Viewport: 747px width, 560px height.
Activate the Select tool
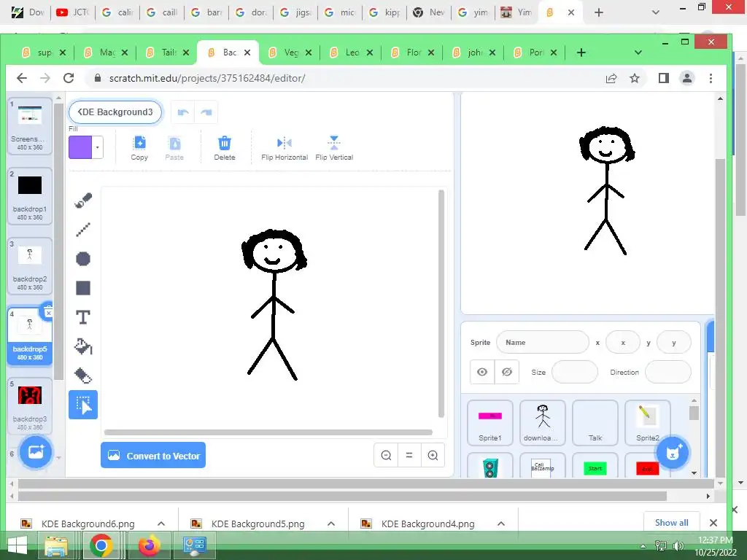point(83,405)
